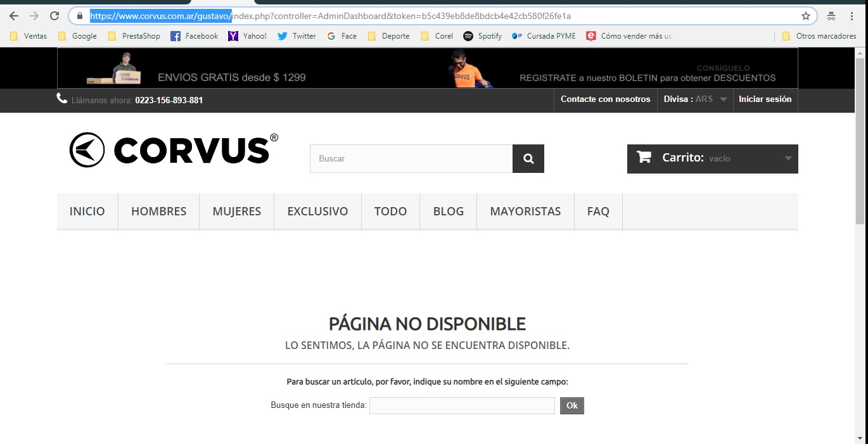Click the phone number 0223-156-893-881
This screenshot has height=444, width=868.
click(x=169, y=100)
